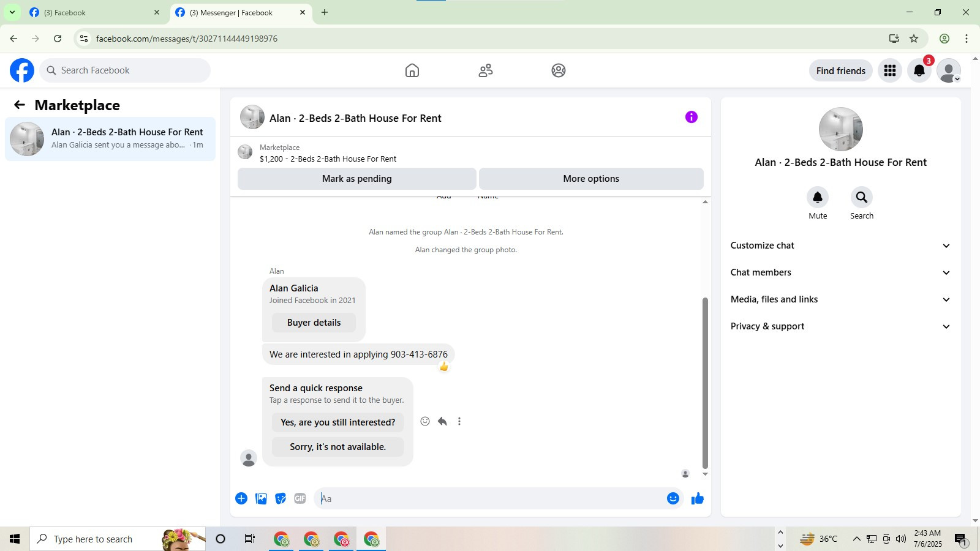980x551 pixels.
Task: Attach a photo file icon
Action: [x=261, y=498]
